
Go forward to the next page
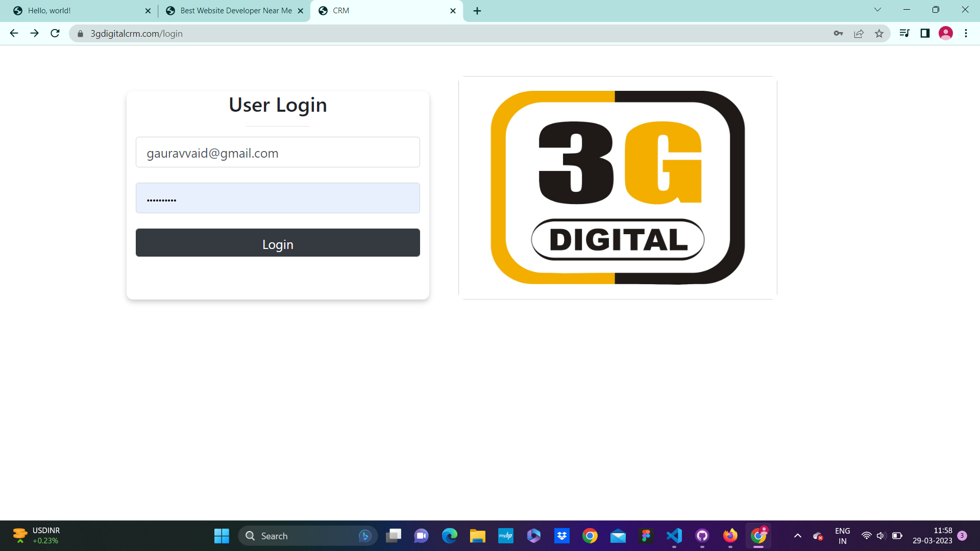click(x=34, y=34)
